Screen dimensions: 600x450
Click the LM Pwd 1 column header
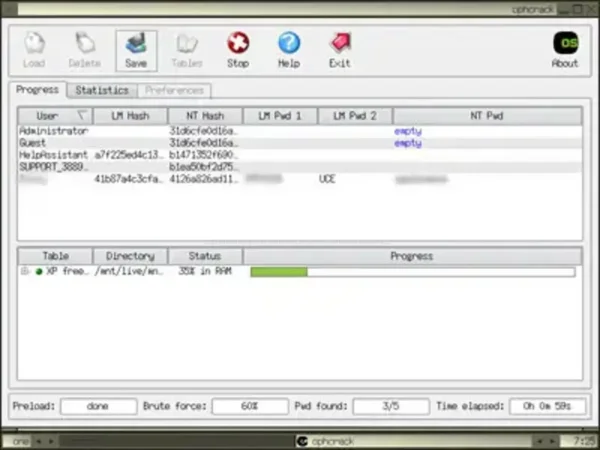tap(280, 116)
